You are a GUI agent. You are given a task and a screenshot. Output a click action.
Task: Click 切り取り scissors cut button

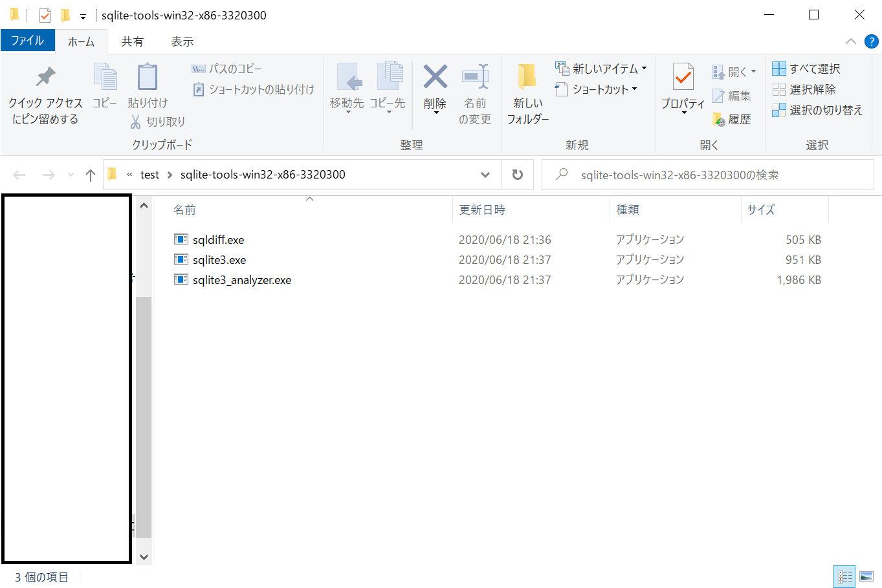158,122
